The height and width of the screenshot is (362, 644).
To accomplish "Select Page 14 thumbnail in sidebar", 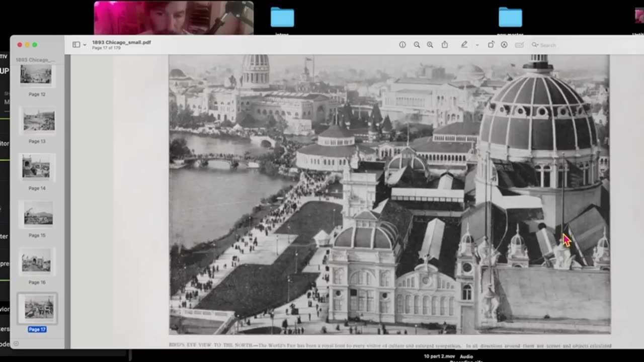I will [36, 167].
